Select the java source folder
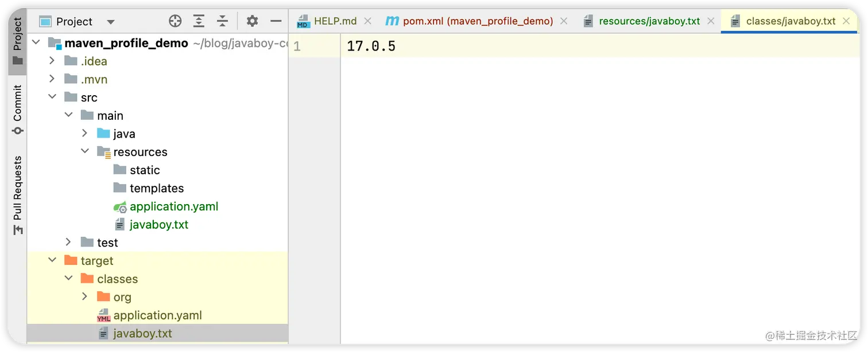 coord(157,134)
